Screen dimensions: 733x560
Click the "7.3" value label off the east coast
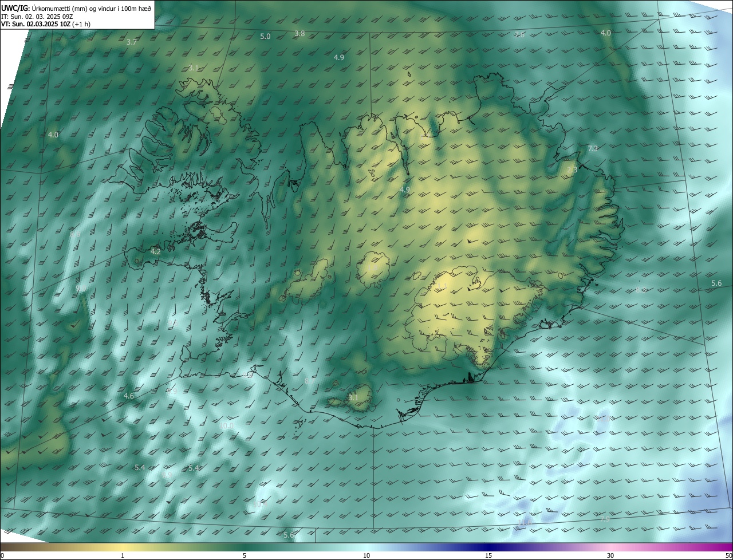(x=593, y=148)
